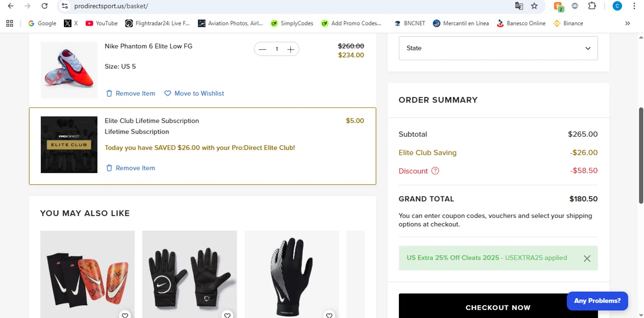Increase Nike Phantom quantity with plus
Image resolution: width=644 pixels, height=318 pixels.
(291, 49)
